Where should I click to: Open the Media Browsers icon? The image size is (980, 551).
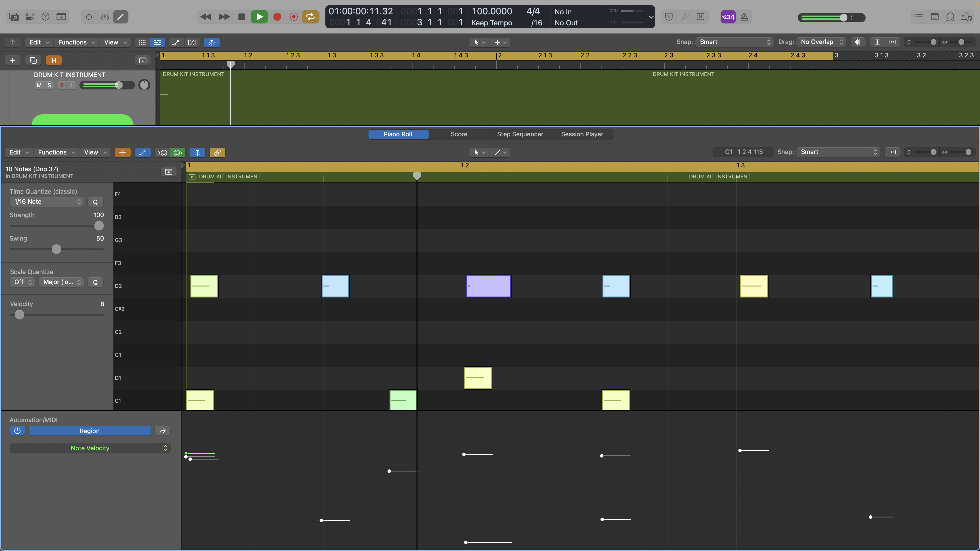(966, 17)
